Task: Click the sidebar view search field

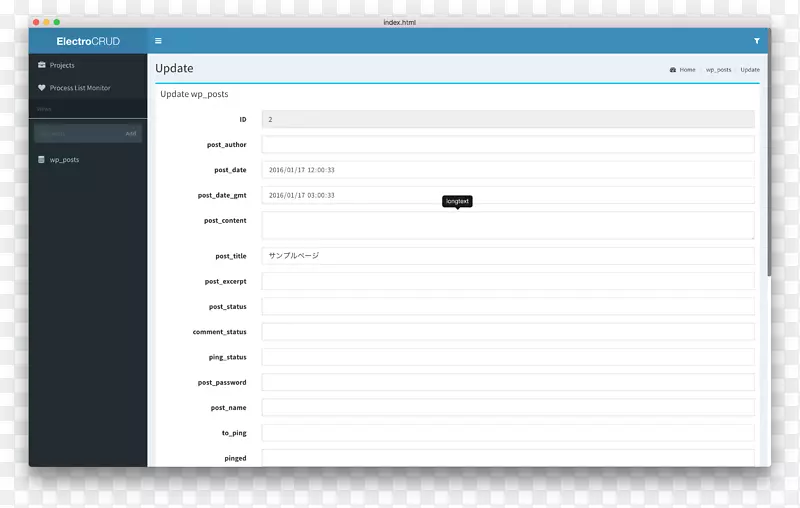Action: click(76, 133)
